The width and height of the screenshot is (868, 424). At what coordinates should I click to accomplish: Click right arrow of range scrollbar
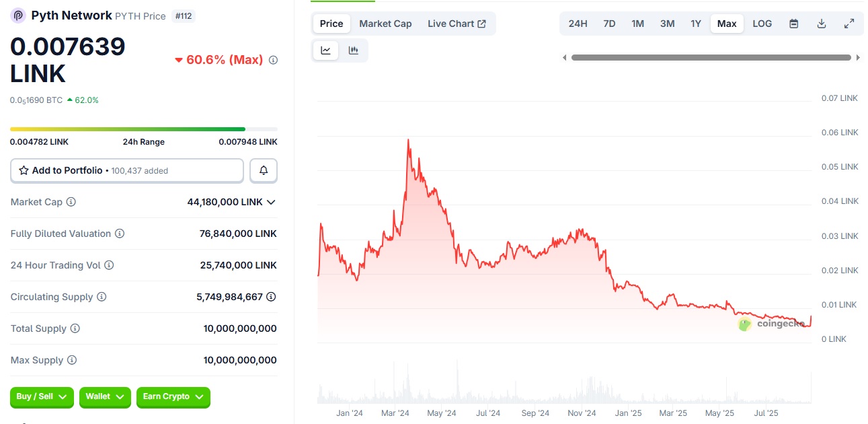click(858, 58)
